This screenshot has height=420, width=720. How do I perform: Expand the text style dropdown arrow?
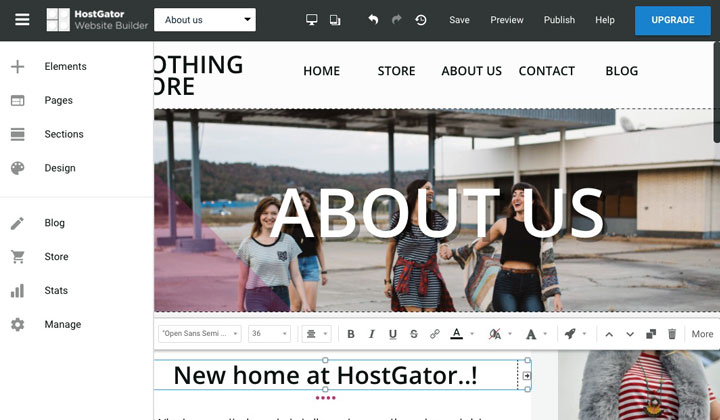click(x=546, y=334)
